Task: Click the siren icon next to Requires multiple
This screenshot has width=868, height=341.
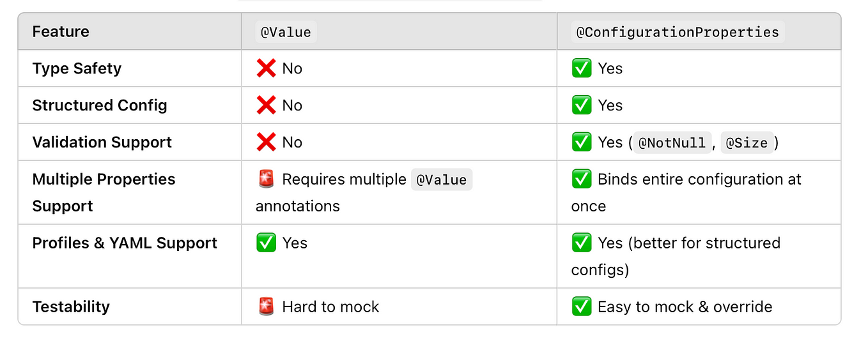Action: tap(266, 179)
